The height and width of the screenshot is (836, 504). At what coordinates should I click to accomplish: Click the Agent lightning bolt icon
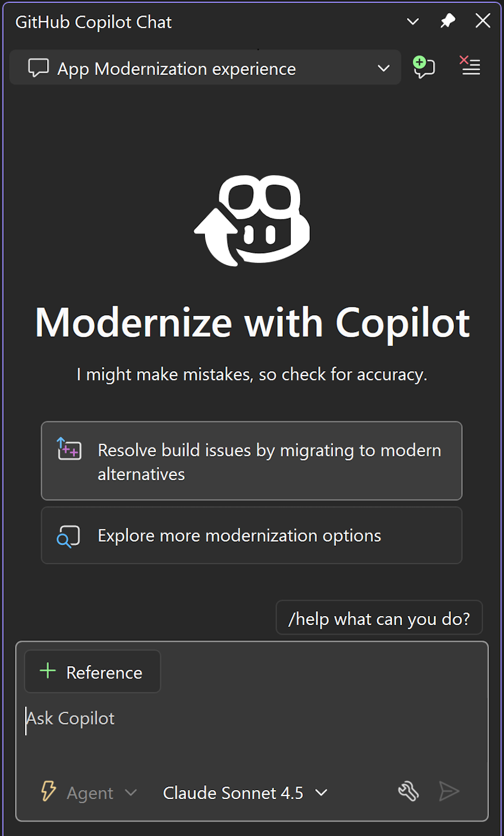pos(49,793)
